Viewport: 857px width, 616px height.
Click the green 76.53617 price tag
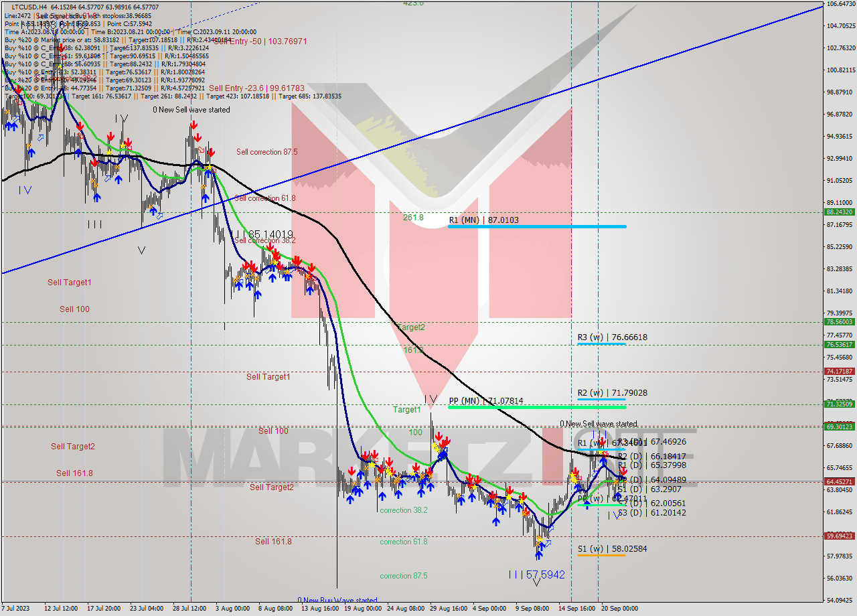click(x=840, y=344)
